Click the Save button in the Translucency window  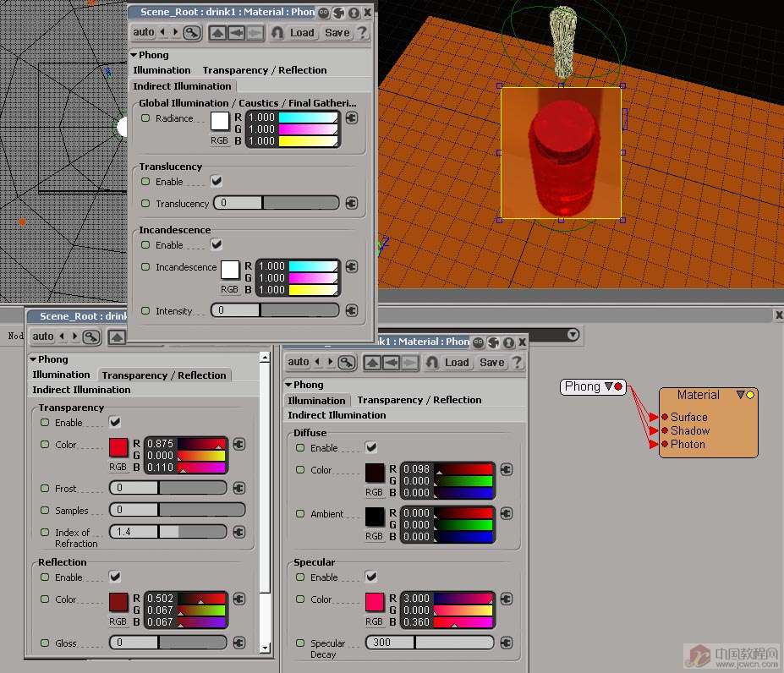tap(337, 33)
